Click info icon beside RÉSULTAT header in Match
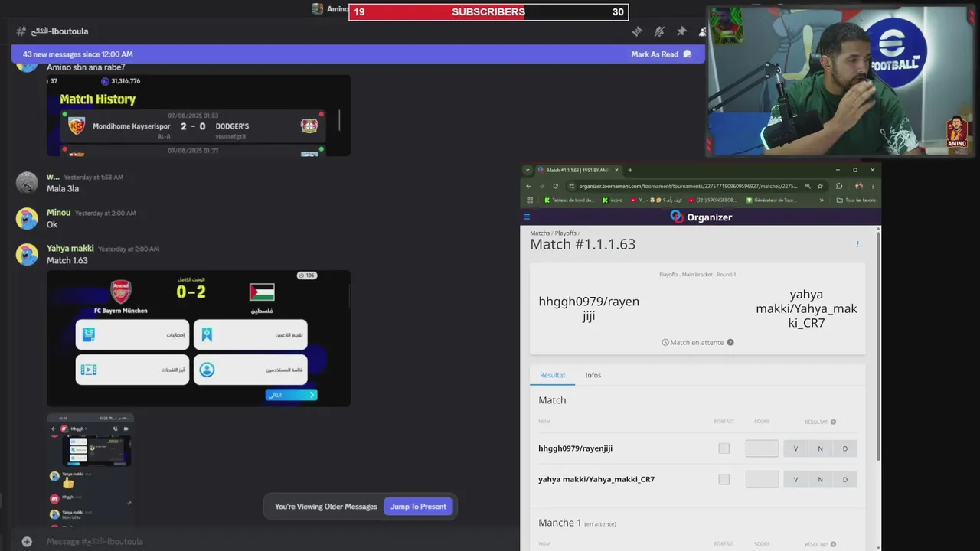Viewport: 980px width, 551px height. (x=834, y=422)
